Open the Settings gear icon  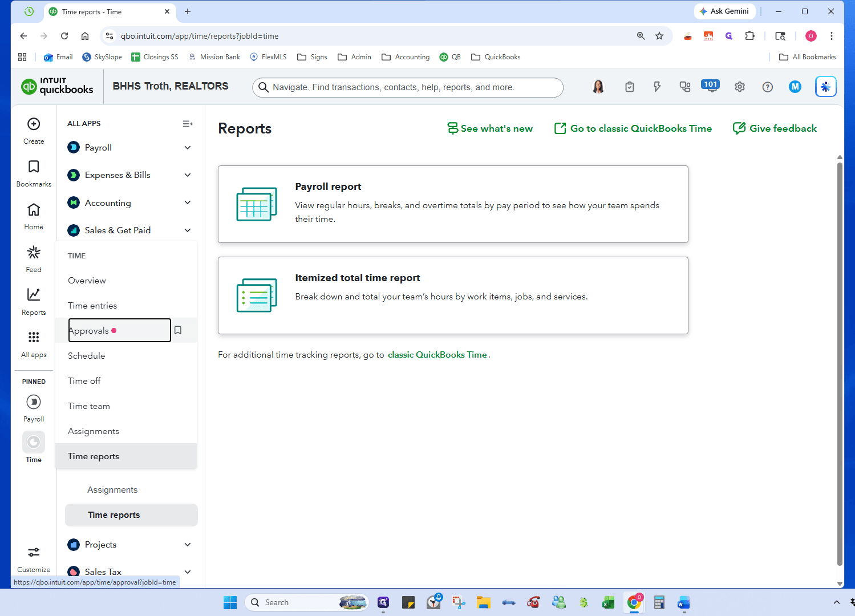pos(740,87)
